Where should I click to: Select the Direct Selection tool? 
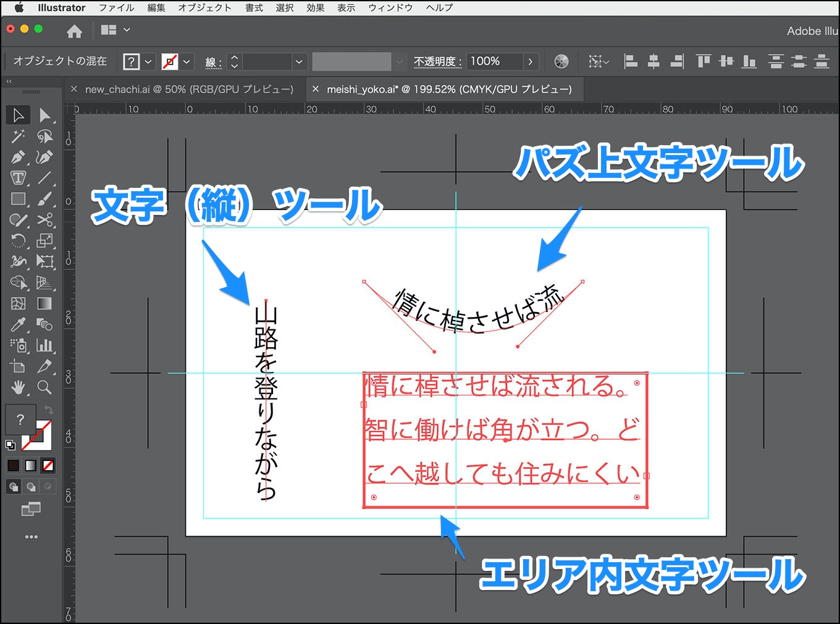44,116
